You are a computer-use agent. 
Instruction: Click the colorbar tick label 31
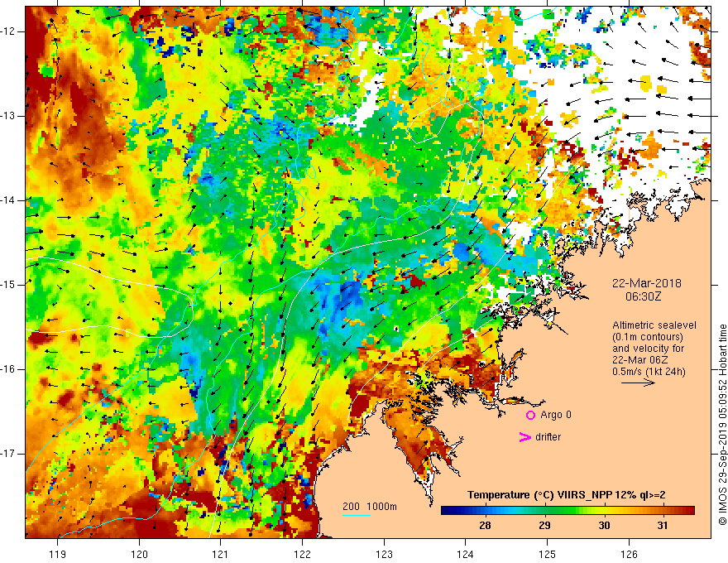point(663,525)
